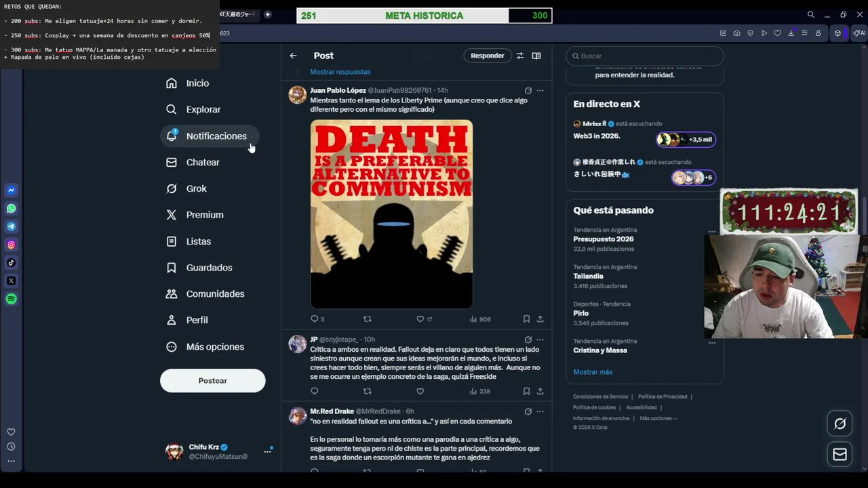This screenshot has width=868, height=488.
Task: Open the extensions cube icon
Action: [x=837, y=33]
